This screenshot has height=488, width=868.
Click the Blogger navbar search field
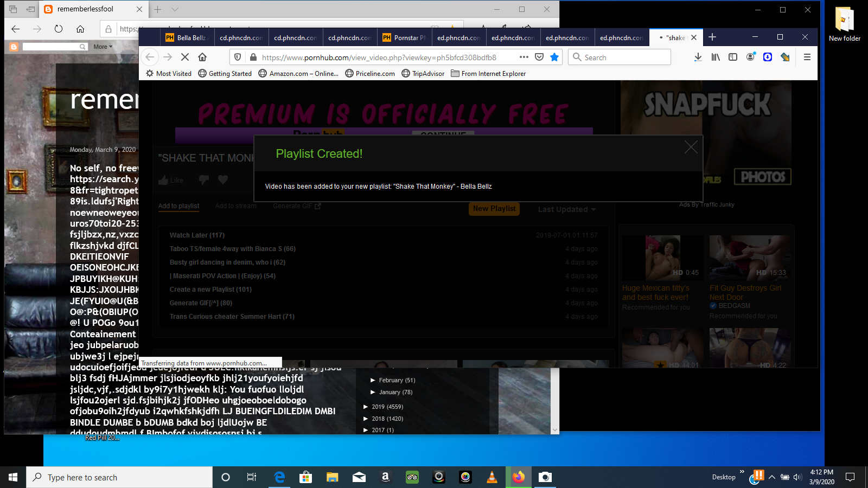(x=54, y=47)
